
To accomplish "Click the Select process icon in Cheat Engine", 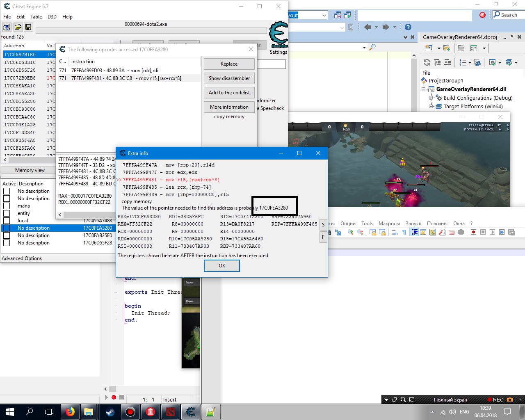I will point(7,27).
